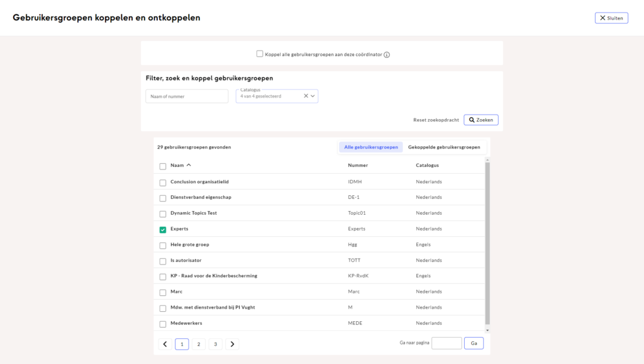Close the dialog with Sluiten button
This screenshot has height=364, width=644.
611,18
